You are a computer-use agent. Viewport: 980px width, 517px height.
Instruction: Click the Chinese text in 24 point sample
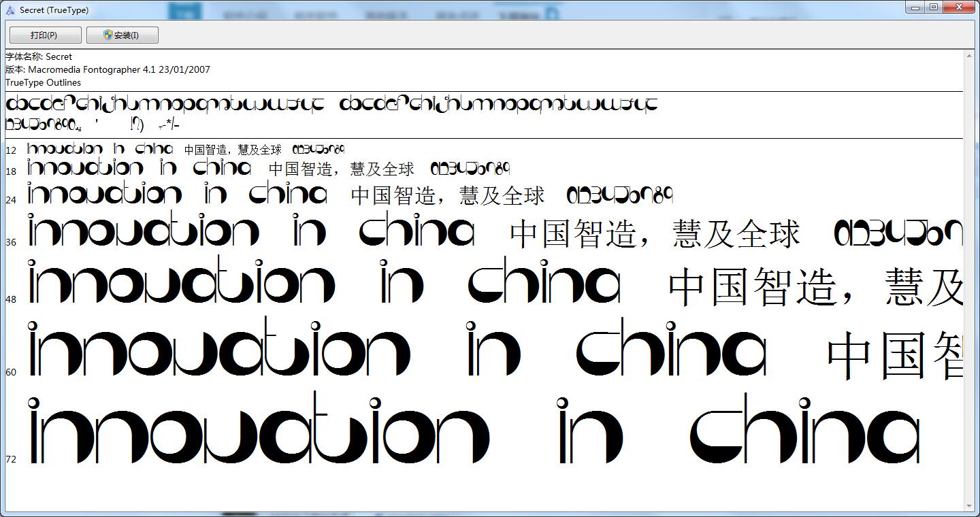point(447,196)
